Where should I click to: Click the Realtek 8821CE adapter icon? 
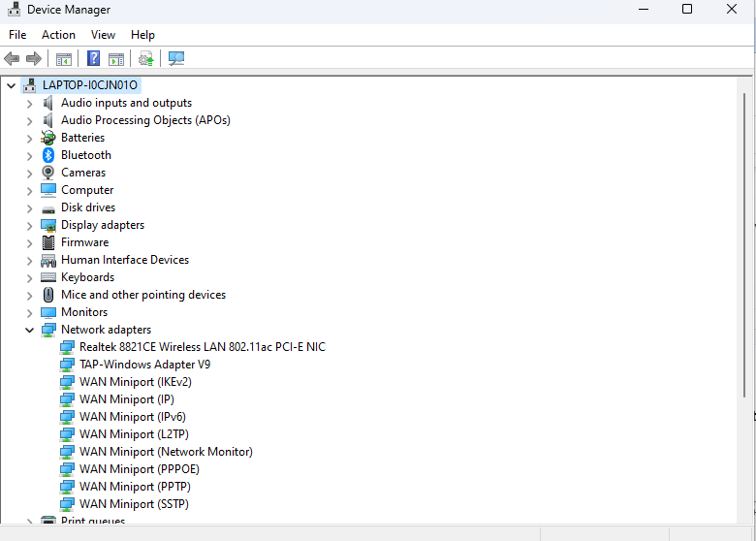coord(67,347)
